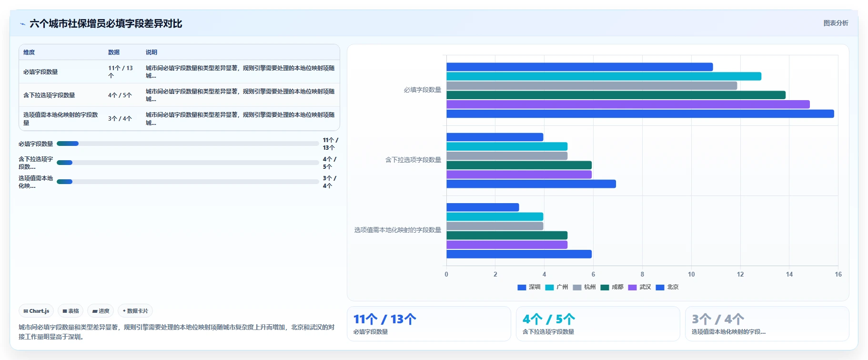Click the 选项值需本地化映射的字段数量 chart axis label
Image resolution: width=868 pixels, height=360 pixels.
(x=398, y=230)
